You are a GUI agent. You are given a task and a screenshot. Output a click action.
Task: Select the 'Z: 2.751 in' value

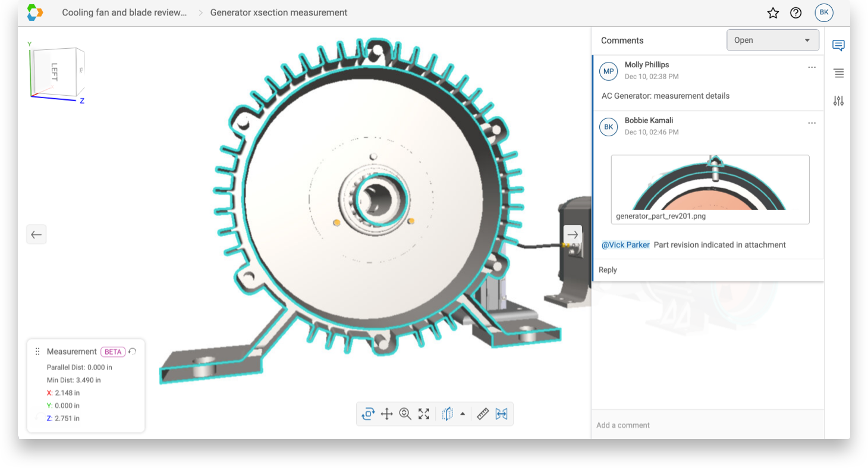coord(63,418)
